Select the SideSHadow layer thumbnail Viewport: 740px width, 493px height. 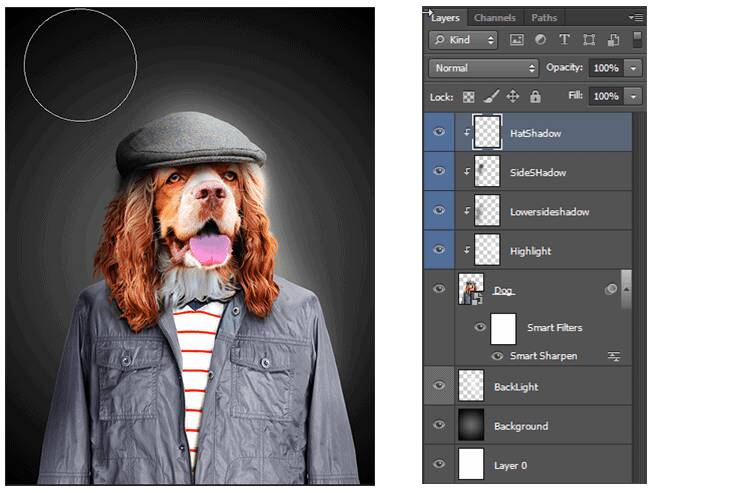pos(487,171)
